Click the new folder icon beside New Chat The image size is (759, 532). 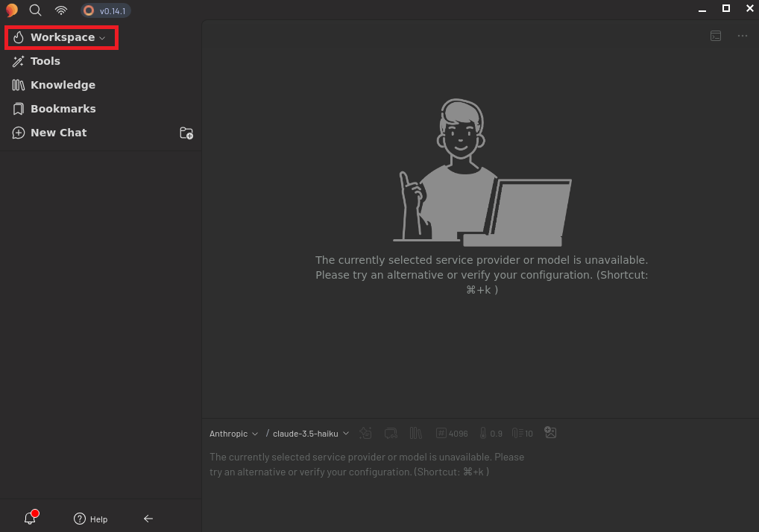tap(186, 133)
